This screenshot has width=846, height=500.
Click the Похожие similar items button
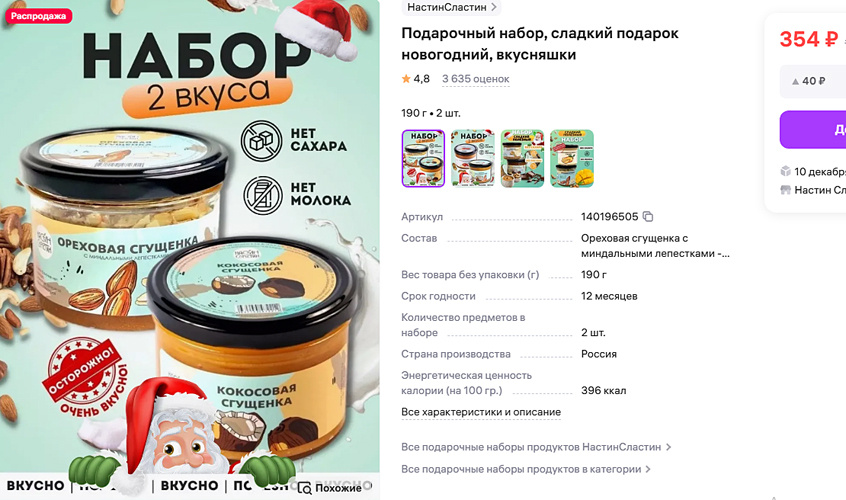[x=330, y=488]
